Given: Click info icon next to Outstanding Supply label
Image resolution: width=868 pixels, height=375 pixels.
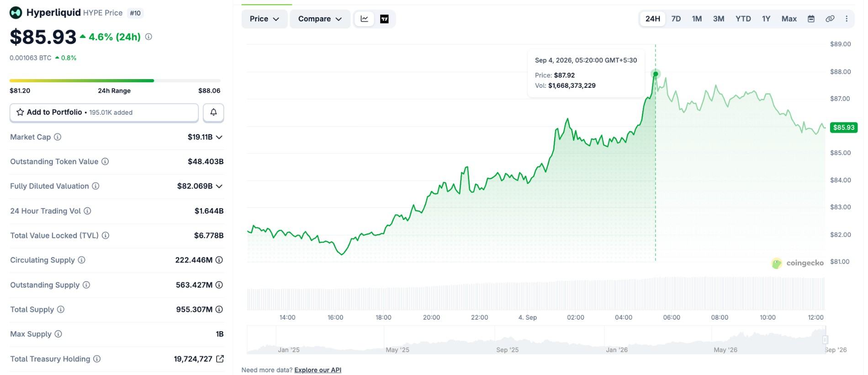Looking at the screenshot, I should pos(86,285).
